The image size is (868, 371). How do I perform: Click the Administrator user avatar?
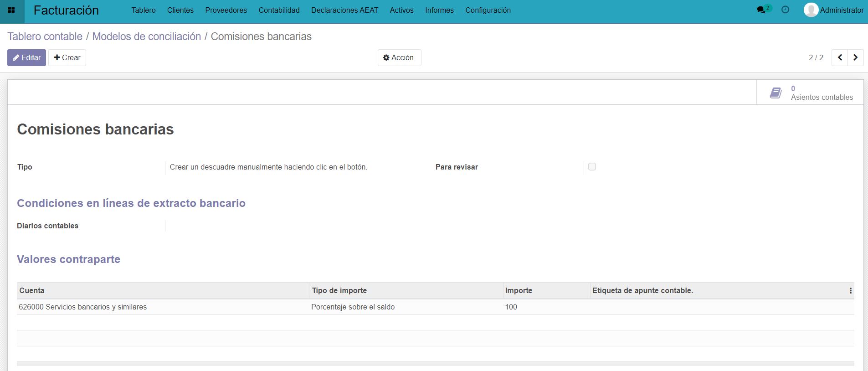[x=811, y=10]
